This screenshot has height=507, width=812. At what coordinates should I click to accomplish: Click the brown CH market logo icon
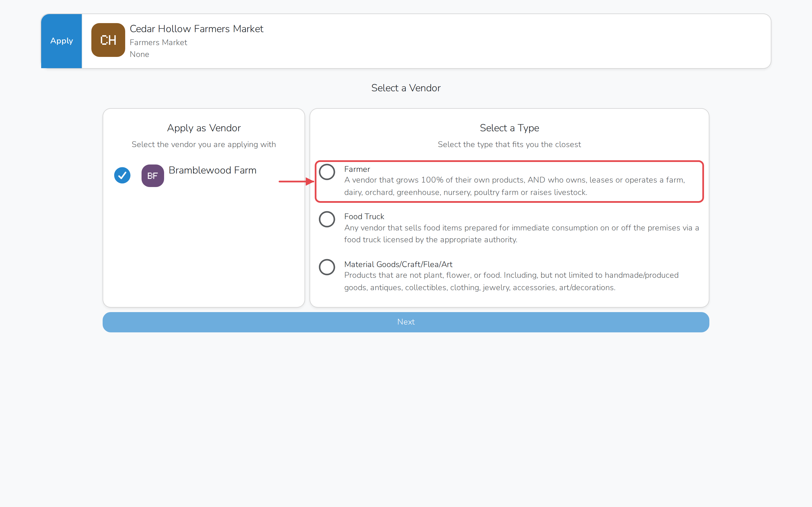[x=108, y=40]
